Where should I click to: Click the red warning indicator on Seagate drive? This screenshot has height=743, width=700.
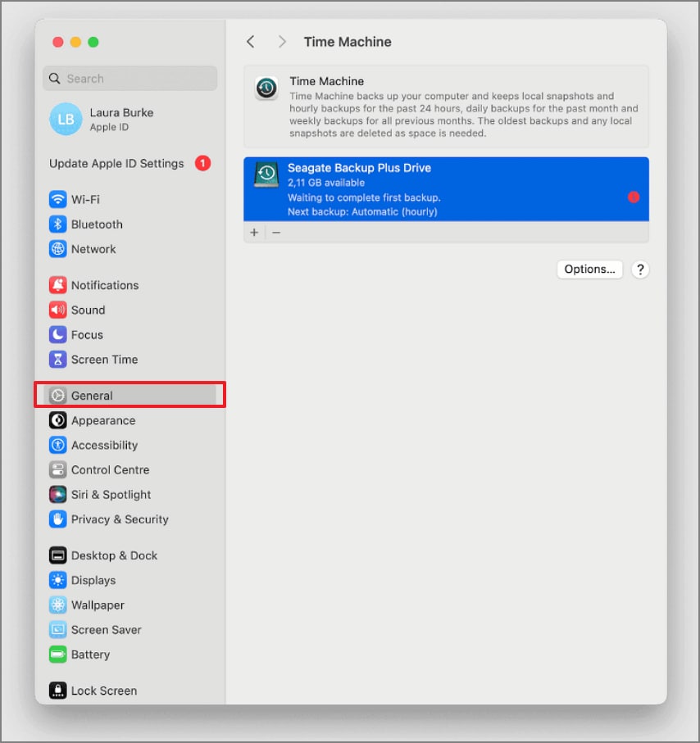(634, 197)
